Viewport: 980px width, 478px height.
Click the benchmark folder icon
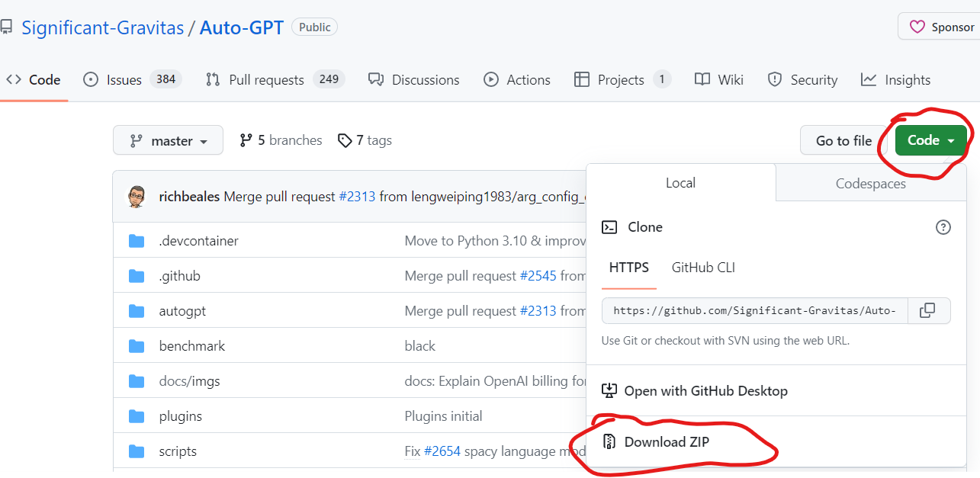(137, 346)
